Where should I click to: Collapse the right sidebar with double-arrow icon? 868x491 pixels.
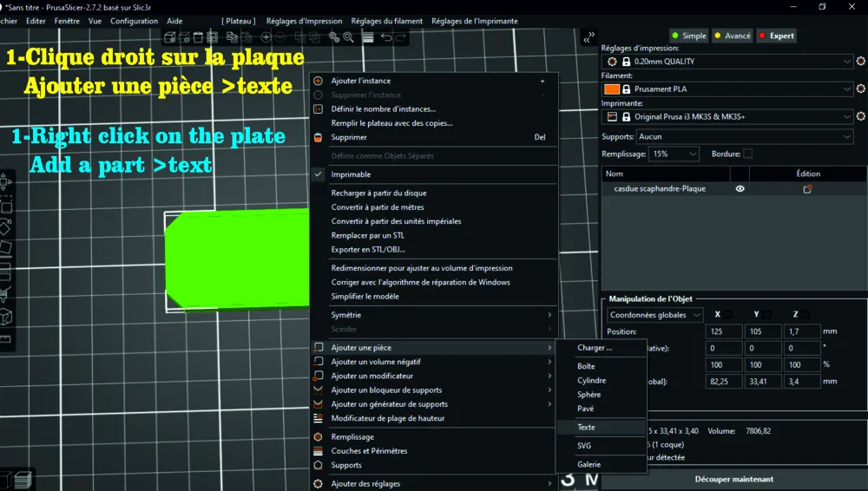589,37
